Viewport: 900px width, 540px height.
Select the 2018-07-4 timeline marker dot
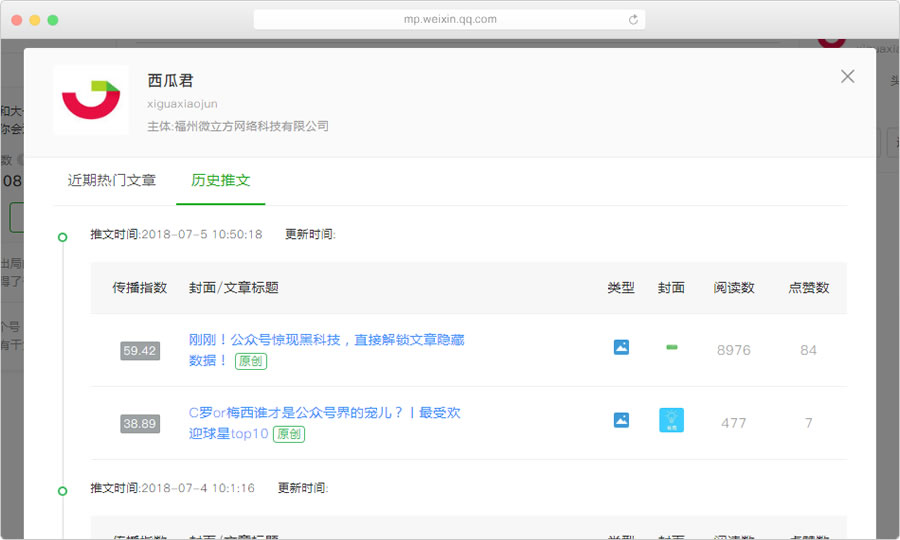coord(63,491)
